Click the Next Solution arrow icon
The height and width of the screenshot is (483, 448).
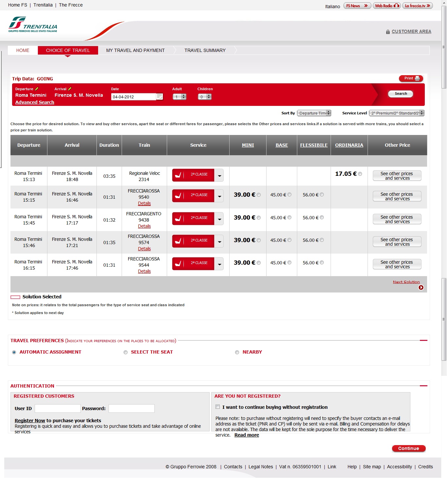click(421, 288)
